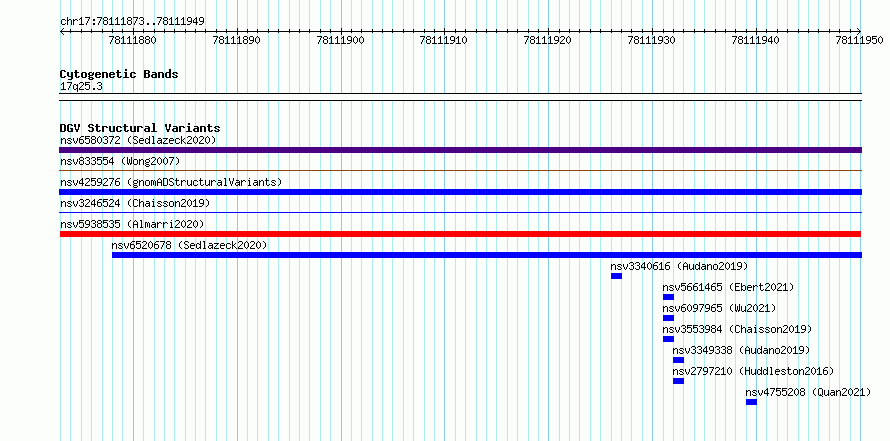Open the nsv2797210 (Huddleston2016) label
Viewport: 890px width, 441px height.
tap(753, 371)
